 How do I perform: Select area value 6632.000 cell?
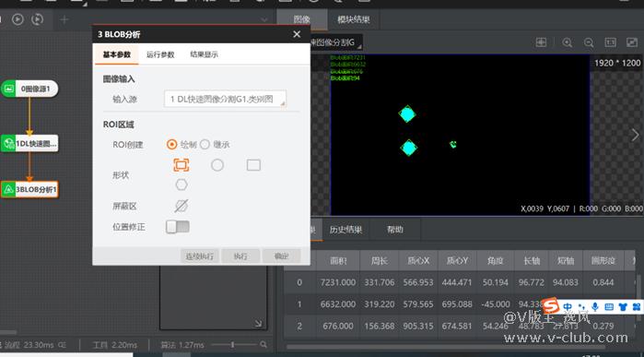tap(339, 304)
